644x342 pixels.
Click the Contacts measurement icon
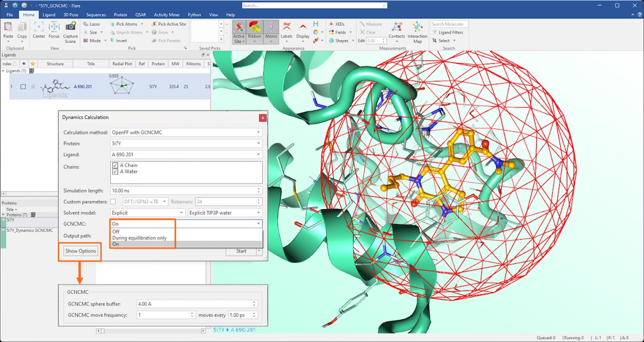397,30
